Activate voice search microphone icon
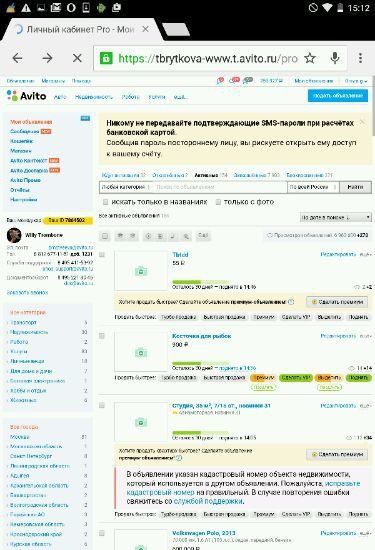 click(x=335, y=58)
